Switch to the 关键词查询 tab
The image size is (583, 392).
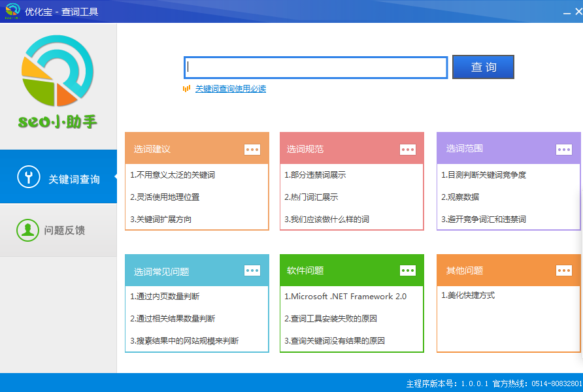pos(59,178)
